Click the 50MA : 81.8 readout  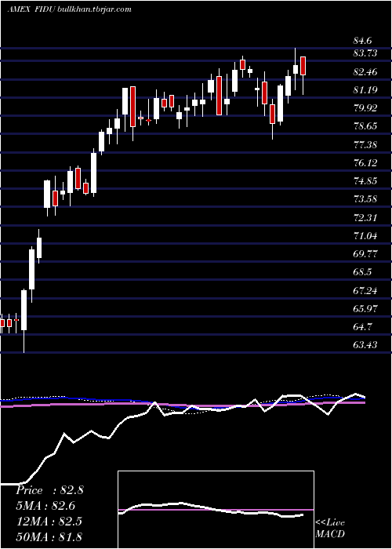pyautogui.click(x=49, y=536)
